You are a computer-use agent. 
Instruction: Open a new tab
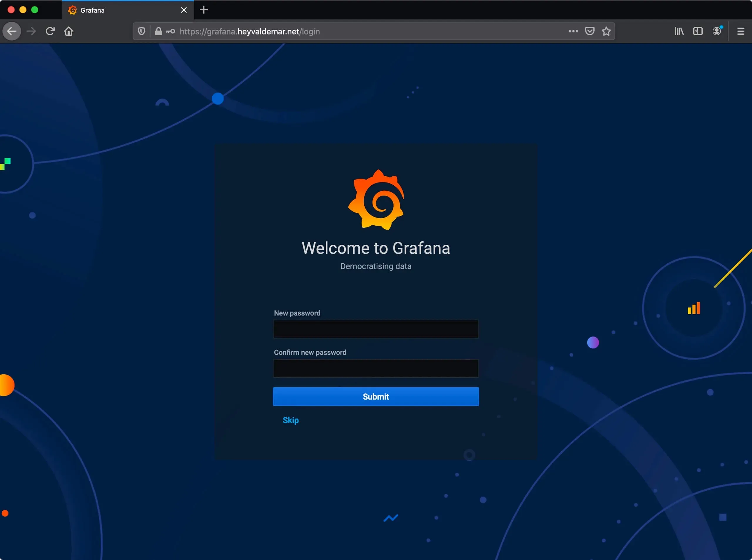204,10
